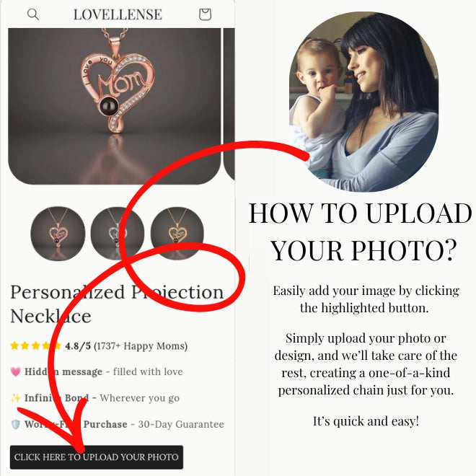The height and width of the screenshot is (476, 476).
Task: Click the main Mom heart necklace image
Action: 115,106
